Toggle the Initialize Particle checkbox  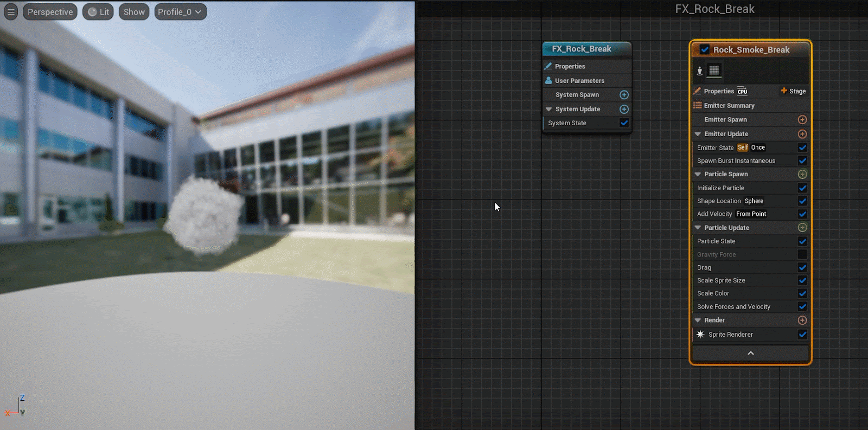click(x=802, y=188)
